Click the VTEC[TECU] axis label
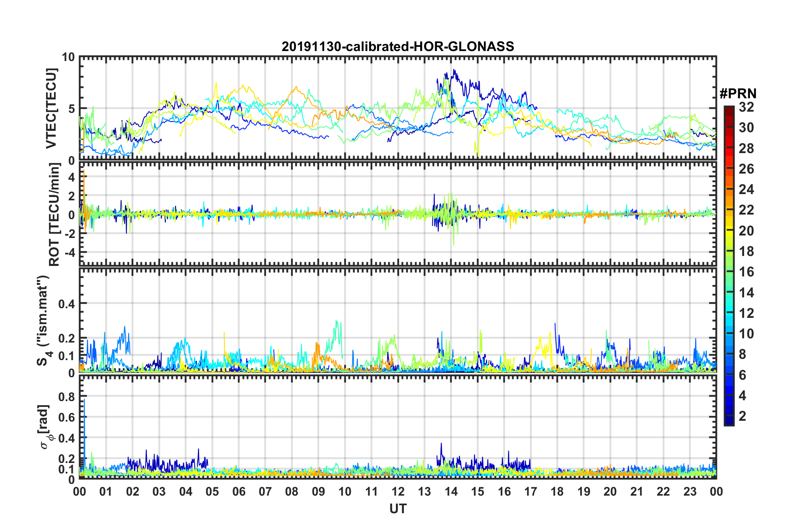Screen dimensions: 796x532 click(51, 108)
